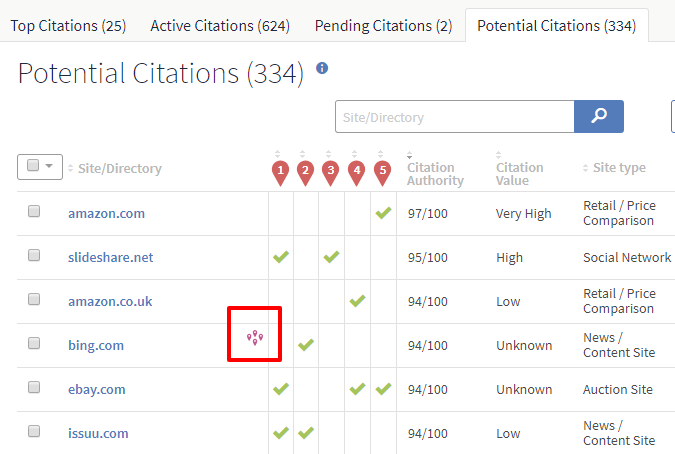This screenshot has height=454, width=675.
Task: Open the amazon.co.uk link
Action: click(x=110, y=301)
